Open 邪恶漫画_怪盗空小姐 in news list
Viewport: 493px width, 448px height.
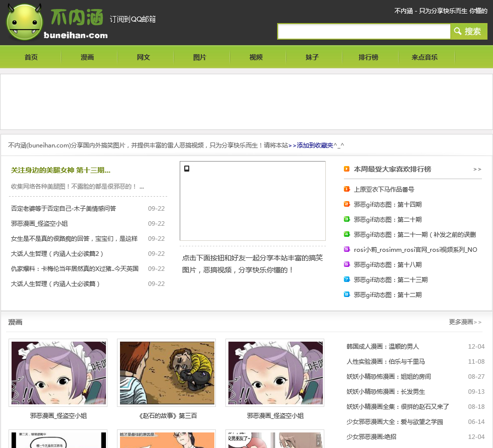tap(39, 224)
